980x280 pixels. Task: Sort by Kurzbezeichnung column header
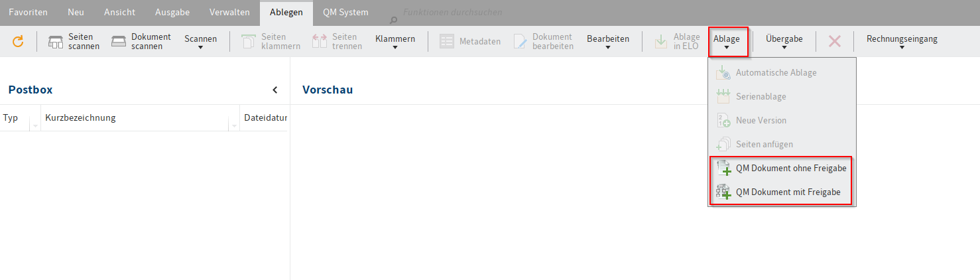click(x=80, y=118)
